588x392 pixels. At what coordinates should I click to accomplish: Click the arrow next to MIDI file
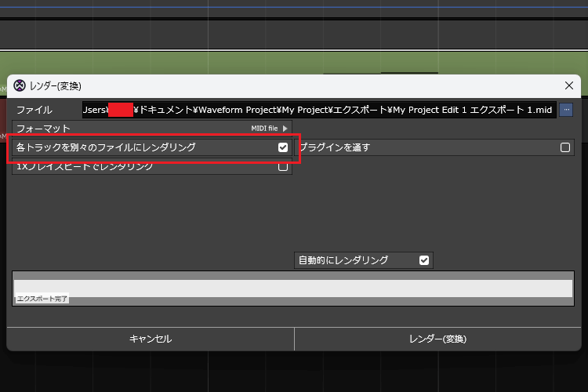tap(285, 128)
